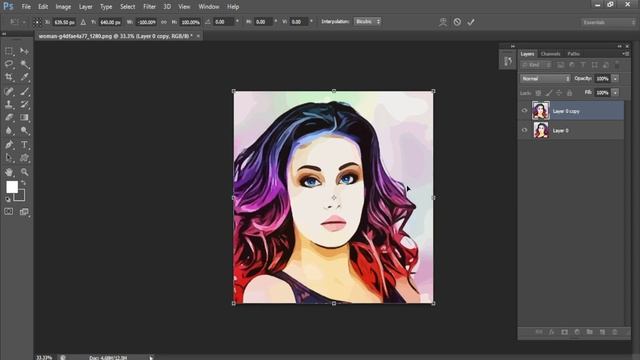
Task: Select the Gradient tool
Action: pyautogui.click(x=24, y=118)
